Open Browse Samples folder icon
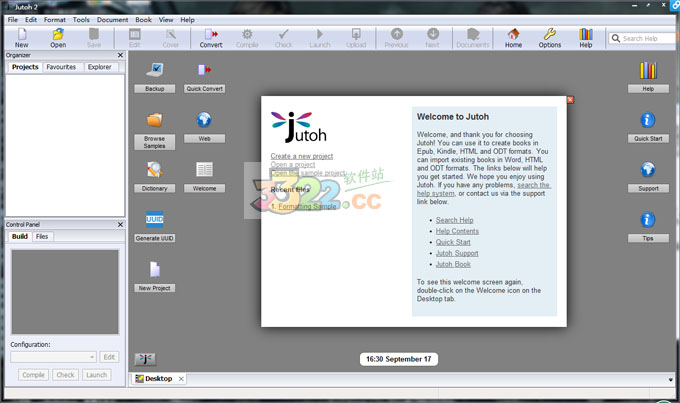680x403 pixels. coord(154,119)
